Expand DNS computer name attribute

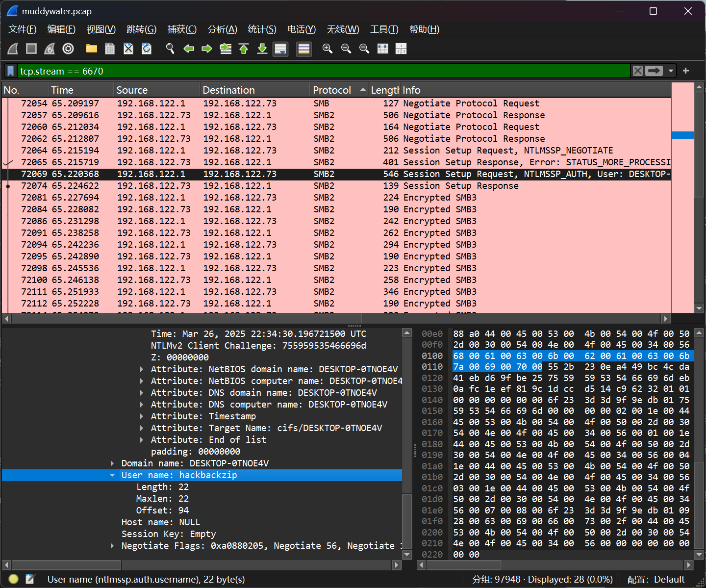tap(142, 405)
